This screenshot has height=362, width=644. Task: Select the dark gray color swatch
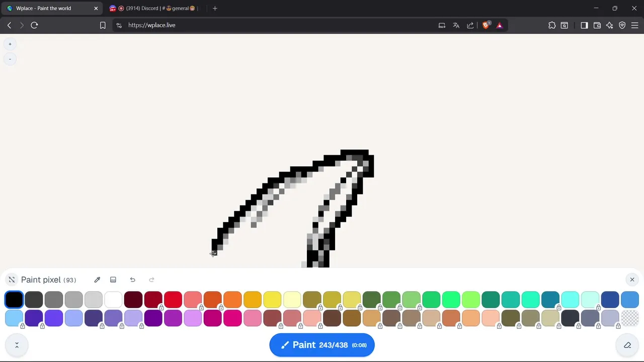(34, 300)
